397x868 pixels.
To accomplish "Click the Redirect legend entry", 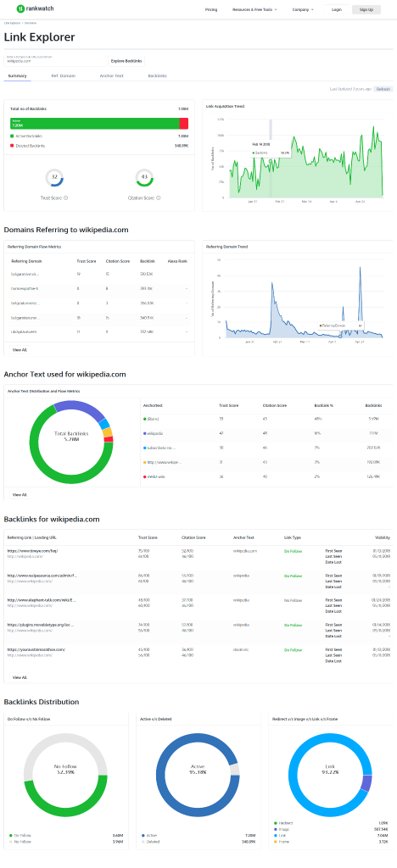I will pos(284,824).
